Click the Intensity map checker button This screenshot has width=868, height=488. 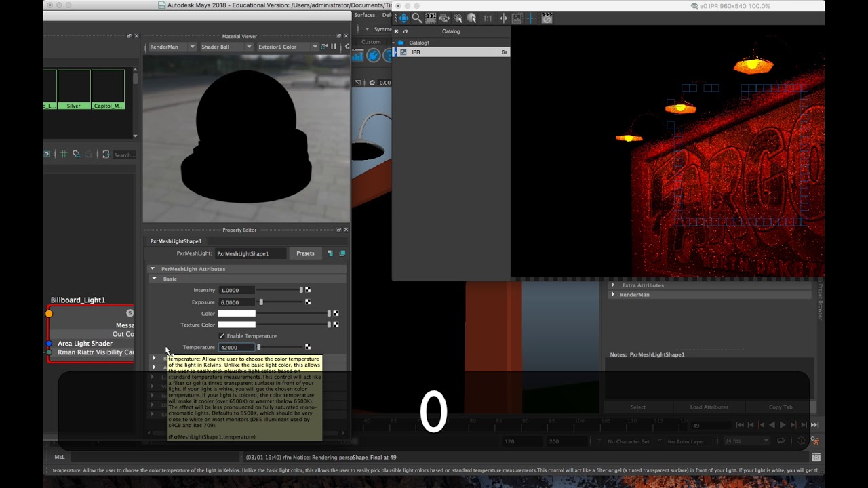[308, 290]
